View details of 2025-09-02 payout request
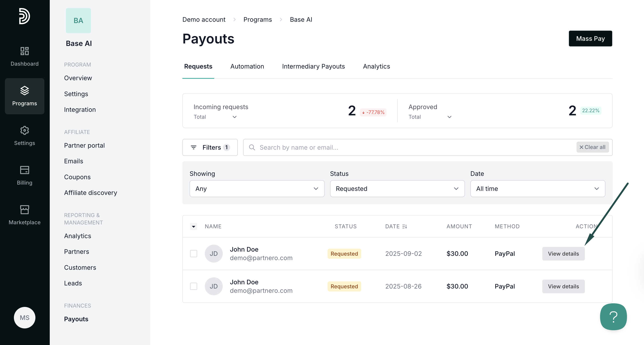 coord(563,254)
